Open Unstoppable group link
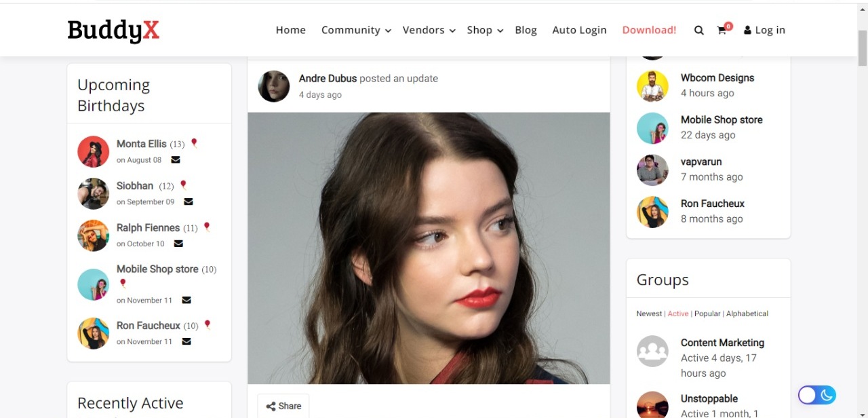This screenshot has width=868, height=418. click(709, 398)
